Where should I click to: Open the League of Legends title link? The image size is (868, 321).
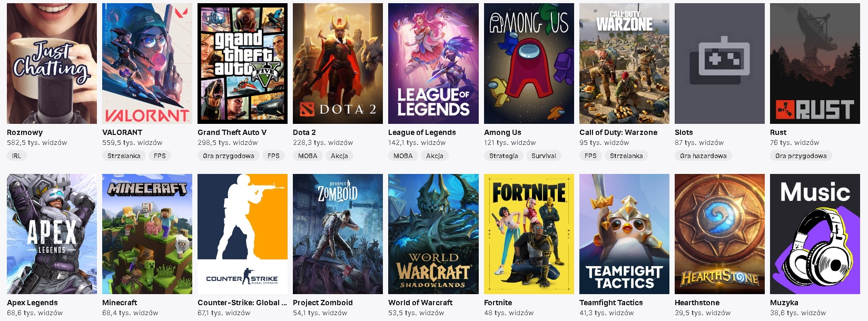click(421, 132)
